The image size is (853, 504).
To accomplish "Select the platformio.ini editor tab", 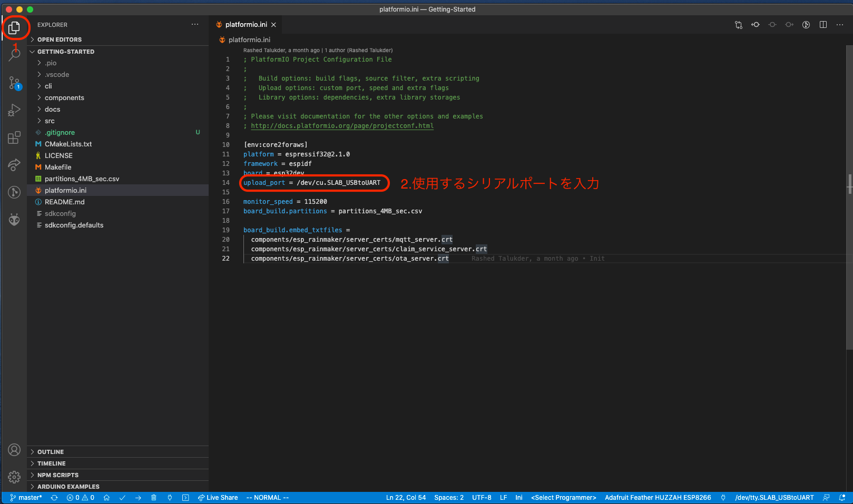I will coord(246,25).
